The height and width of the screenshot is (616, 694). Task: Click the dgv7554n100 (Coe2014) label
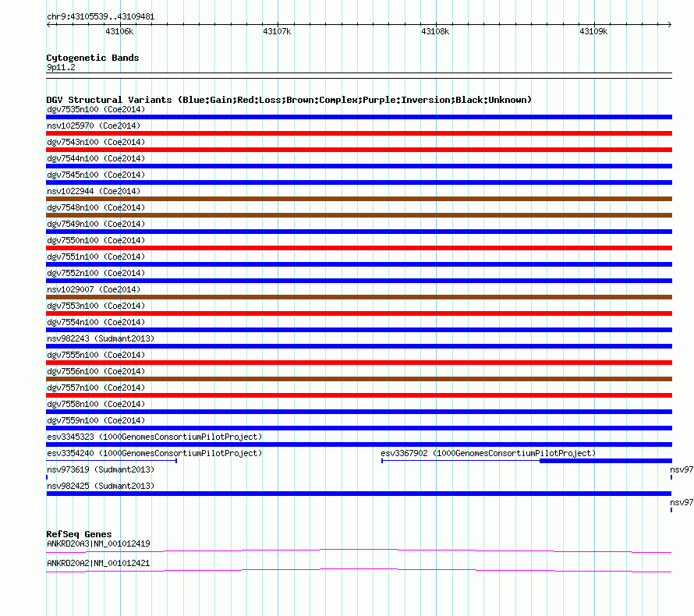[96, 322]
